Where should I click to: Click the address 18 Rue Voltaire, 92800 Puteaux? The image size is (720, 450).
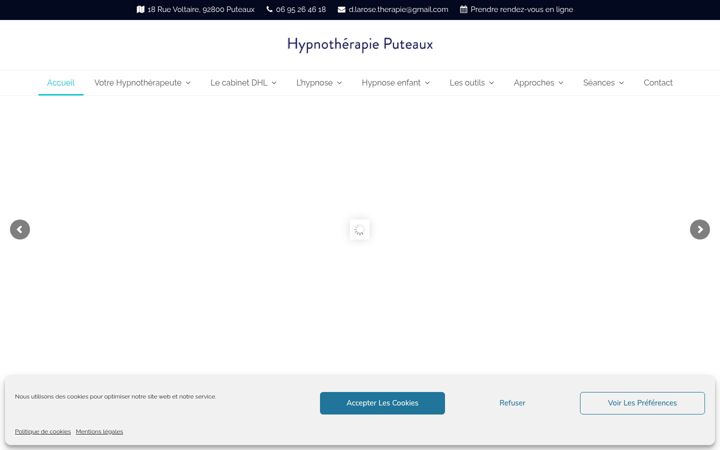pos(201,10)
